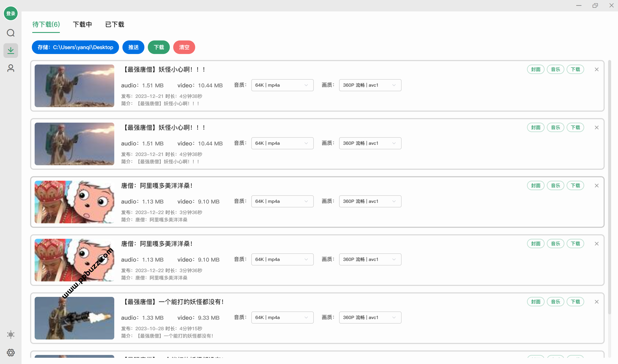This screenshot has width=618, height=364.
Task: Remove second 阿里嘎多美洋洋桑 item with X
Action: (x=597, y=244)
